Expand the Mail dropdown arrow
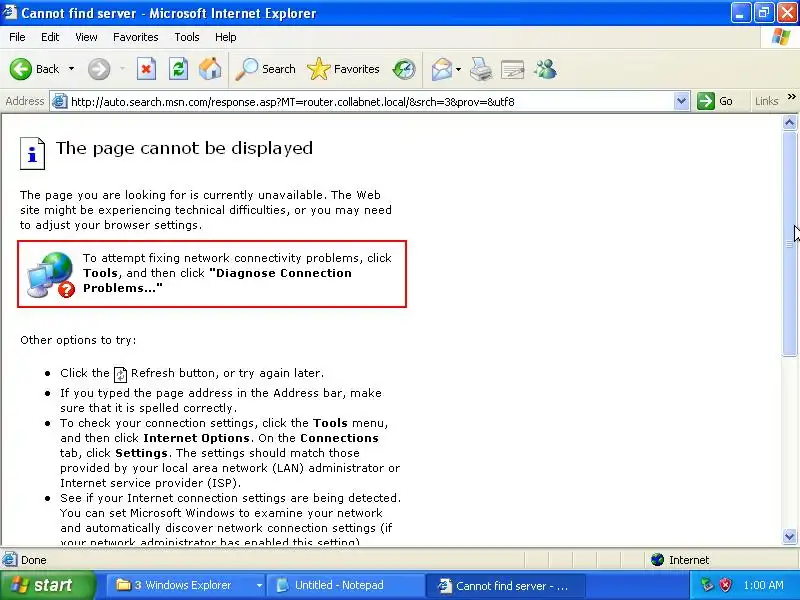This screenshot has width=800, height=600. point(458,69)
